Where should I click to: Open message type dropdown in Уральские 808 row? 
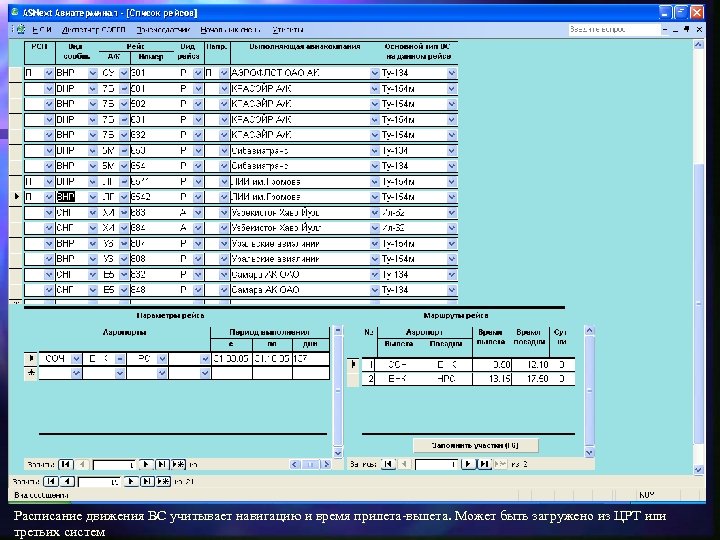(x=93, y=259)
